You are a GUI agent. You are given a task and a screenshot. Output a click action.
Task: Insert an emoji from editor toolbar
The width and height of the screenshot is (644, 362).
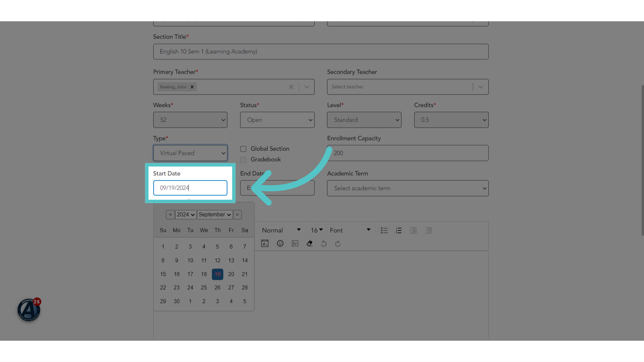click(280, 243)
